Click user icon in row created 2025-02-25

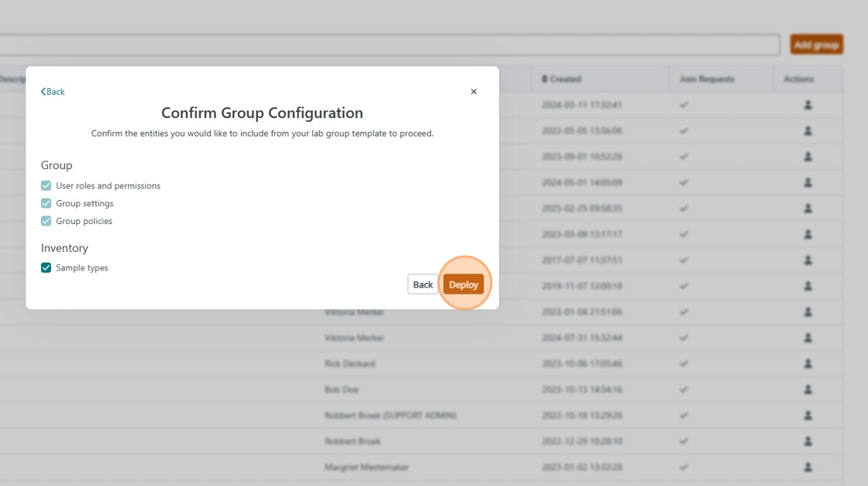(x=808, y=209)
